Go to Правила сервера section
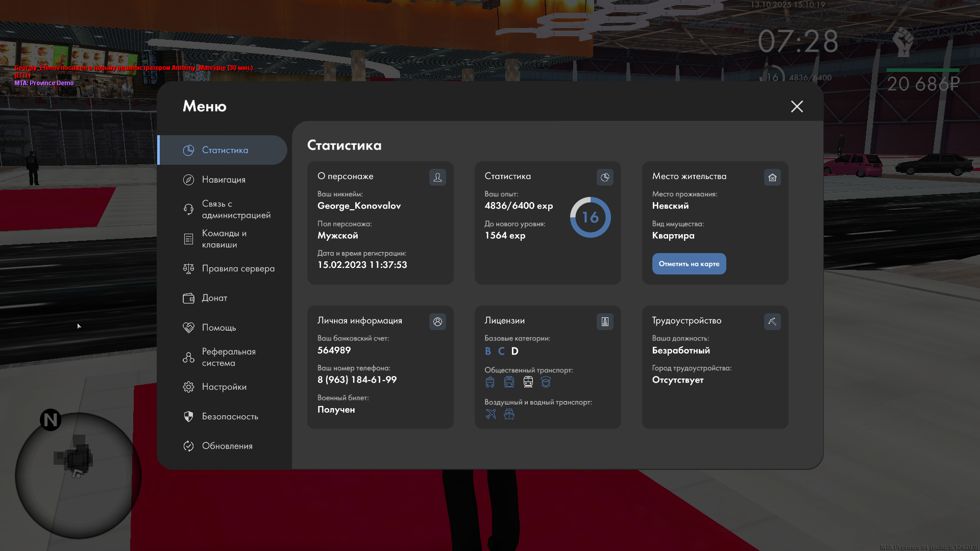980x551 pixels. coord(238,268)
